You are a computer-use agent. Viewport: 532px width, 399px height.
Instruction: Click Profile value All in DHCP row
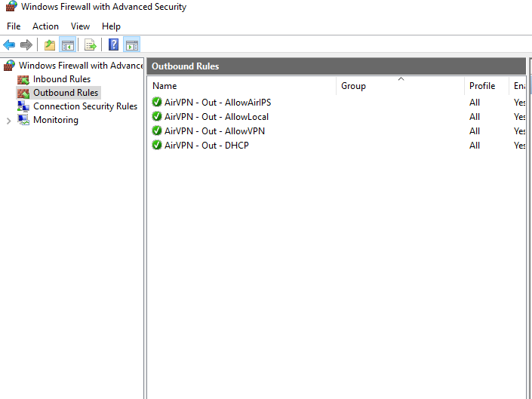(475, 145)
